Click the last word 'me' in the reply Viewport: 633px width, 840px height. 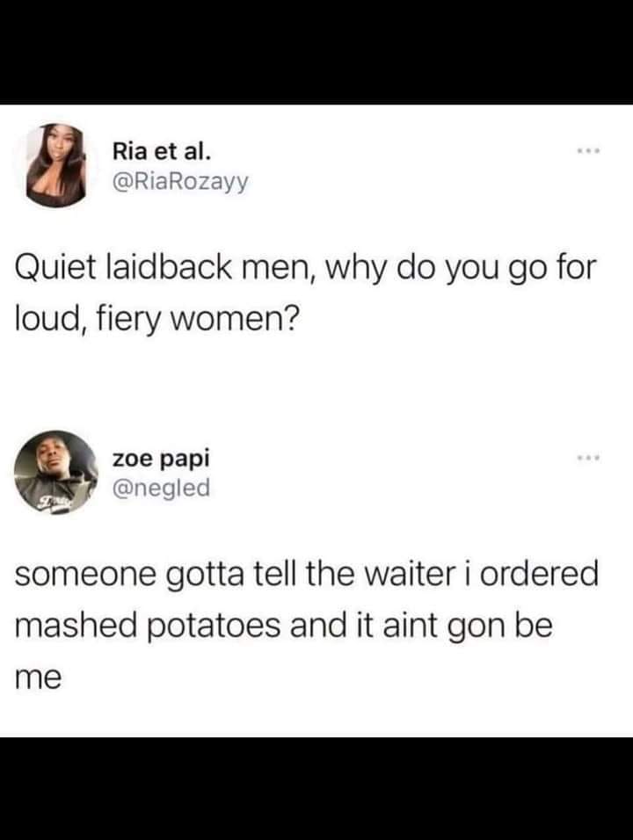[x=38, y=679]
